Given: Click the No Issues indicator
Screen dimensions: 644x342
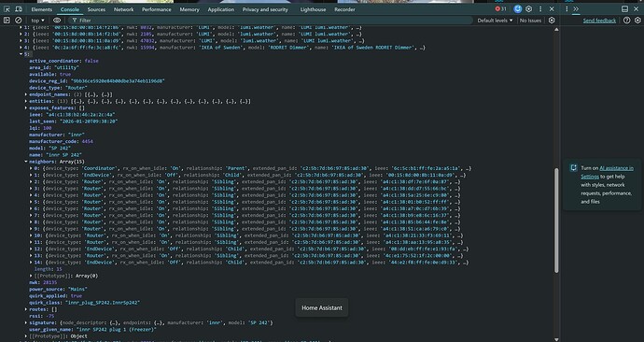Looking at the screenshot, I should click(x=530, y=21).
